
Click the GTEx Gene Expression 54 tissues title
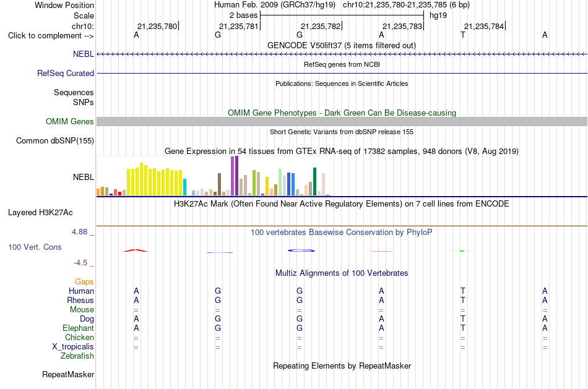tap(342, 151)
